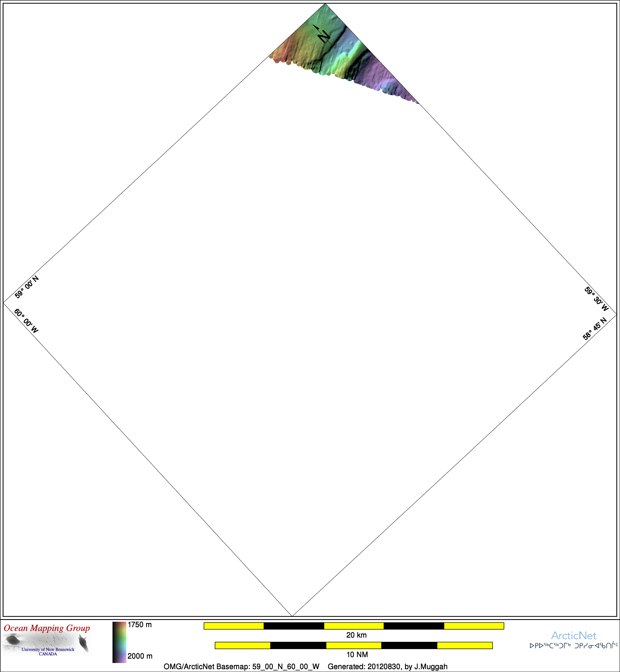The width and height of the screenshot is (620, 672).
Task: Click the 2000 m depth label
Action: point(140,656)
